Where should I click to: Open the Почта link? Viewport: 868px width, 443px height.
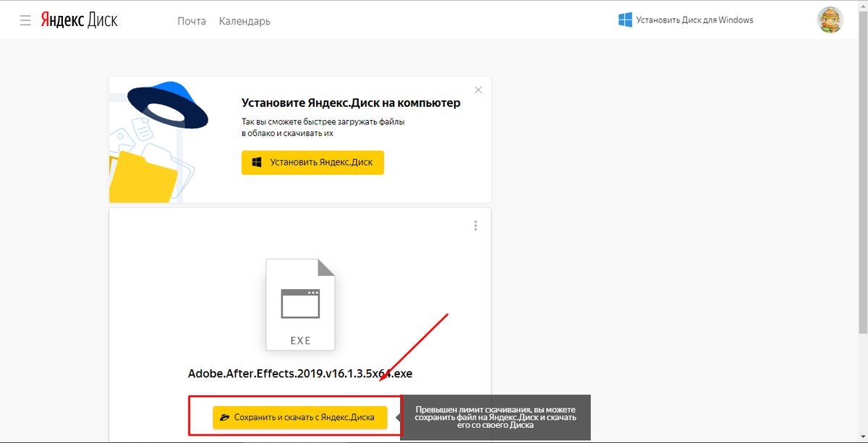192,21
